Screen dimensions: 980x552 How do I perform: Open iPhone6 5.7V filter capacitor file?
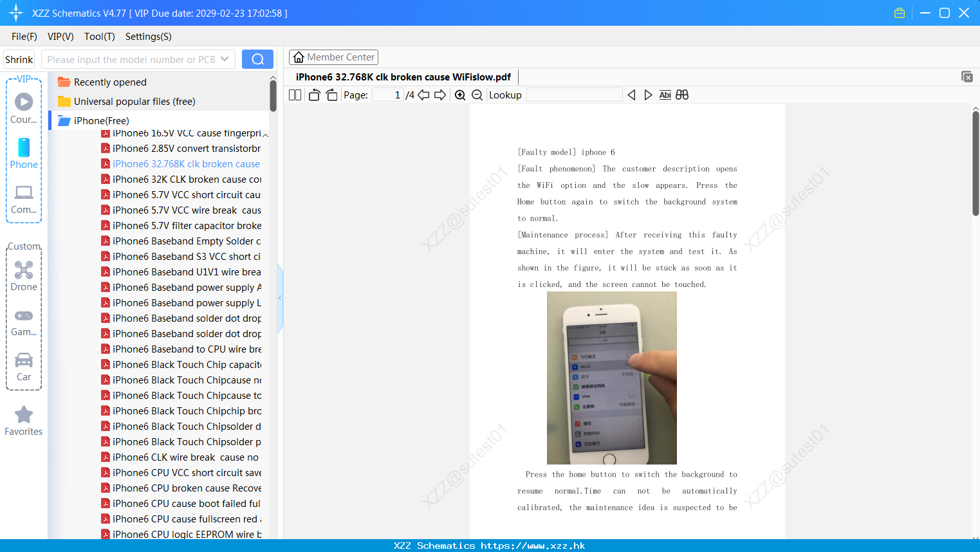[181, 226]
